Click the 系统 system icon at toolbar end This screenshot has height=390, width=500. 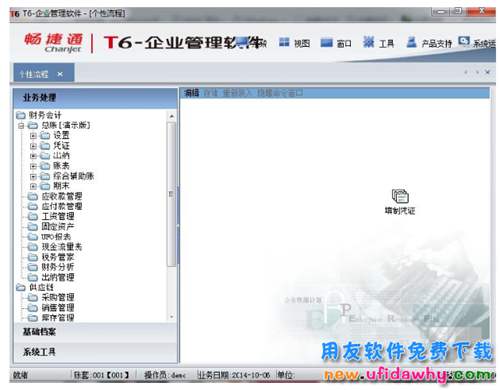click(464, 41)
